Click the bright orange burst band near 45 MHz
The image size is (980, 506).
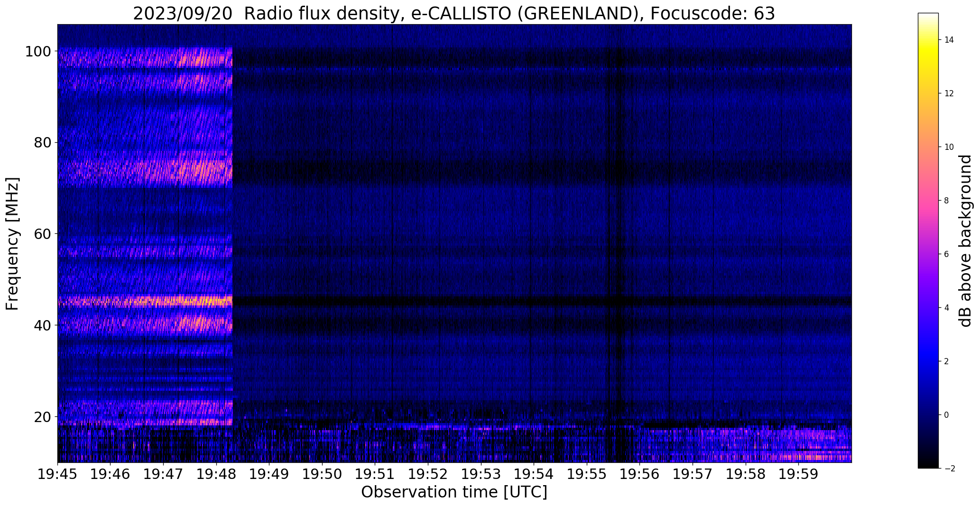click(x=145, y=301)
